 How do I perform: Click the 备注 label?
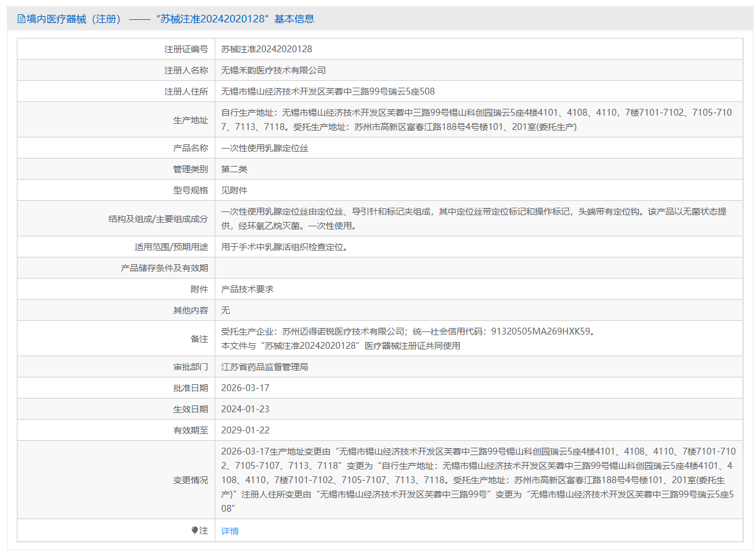point(199,338)
